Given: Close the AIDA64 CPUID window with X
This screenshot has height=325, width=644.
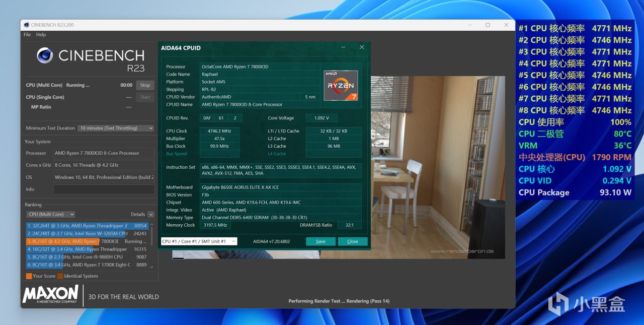Looking at the screenshot, I should 361,47.
